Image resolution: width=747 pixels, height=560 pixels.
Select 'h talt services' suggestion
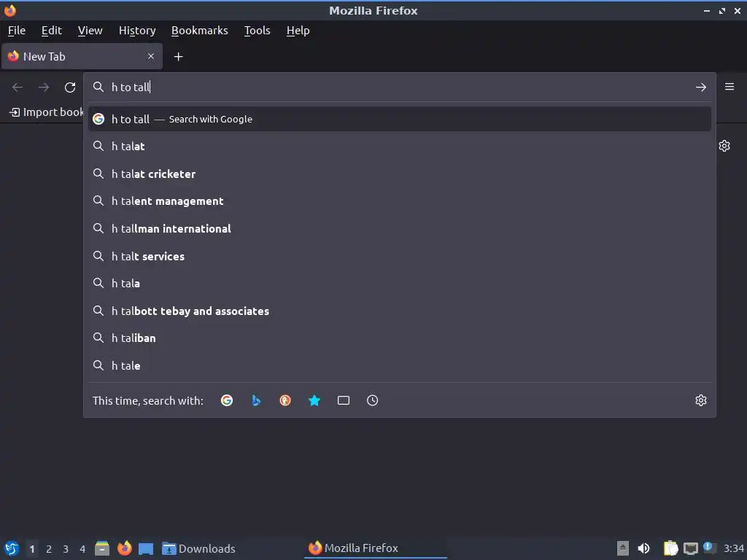pos(400,256)
